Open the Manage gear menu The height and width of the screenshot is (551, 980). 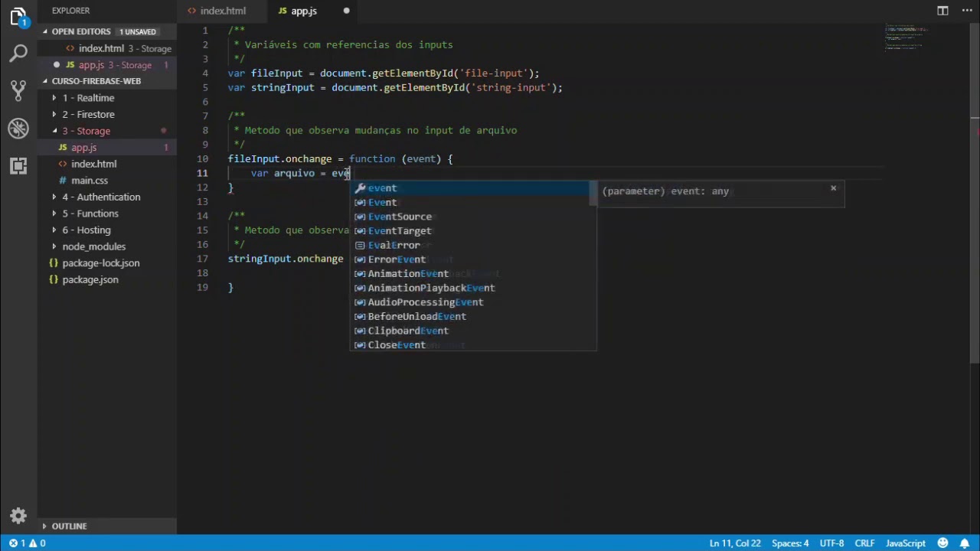[x=18, y=515]
